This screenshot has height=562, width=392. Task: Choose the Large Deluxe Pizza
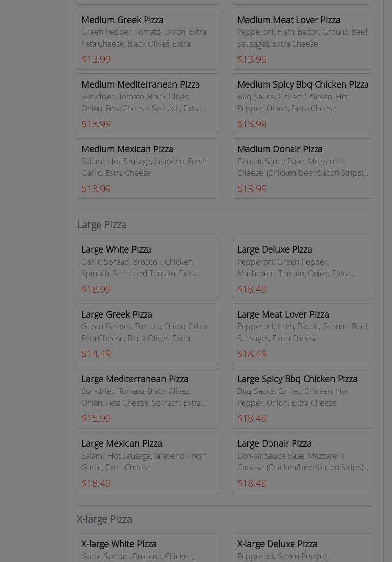[x=303, y=269]
